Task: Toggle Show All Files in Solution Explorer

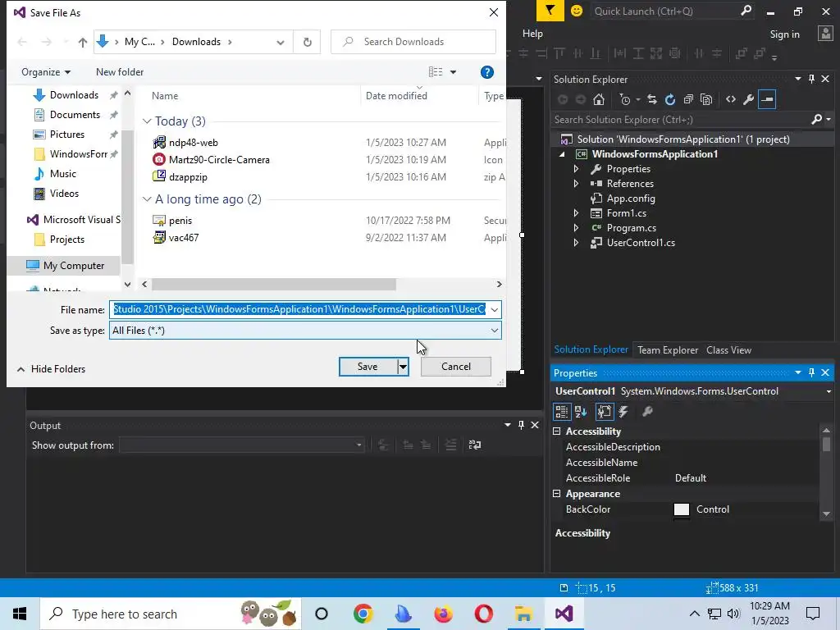Action: click(706, 99)
